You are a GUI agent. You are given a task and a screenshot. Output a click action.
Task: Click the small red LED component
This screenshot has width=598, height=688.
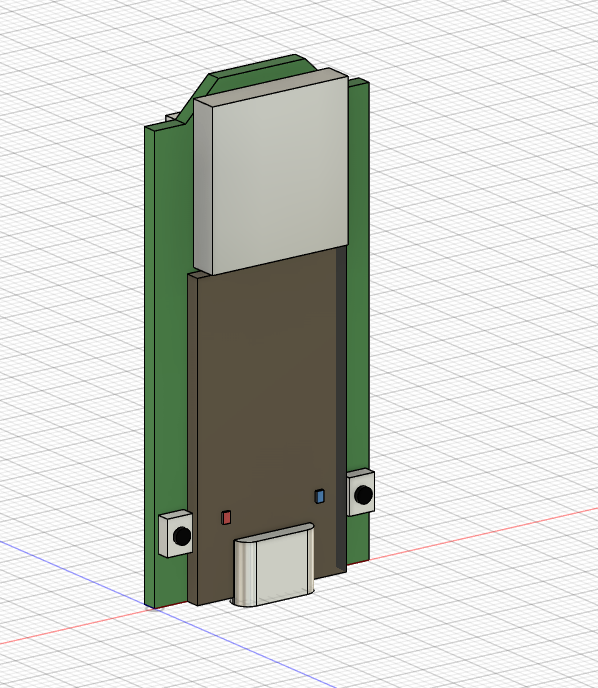tap(226, 517)
